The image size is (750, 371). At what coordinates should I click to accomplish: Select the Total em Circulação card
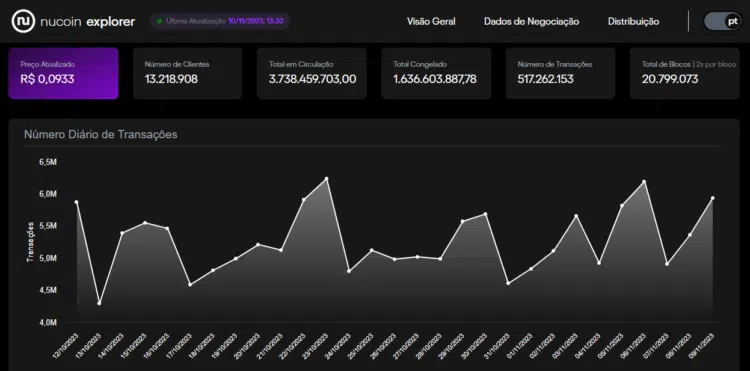pyautogui.click(x=312, y=73)
